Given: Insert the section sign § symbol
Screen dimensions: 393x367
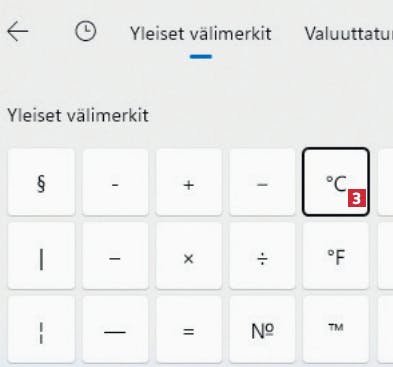Looking at the screenshot, I should pyautogui.click(x=41, y=182).
